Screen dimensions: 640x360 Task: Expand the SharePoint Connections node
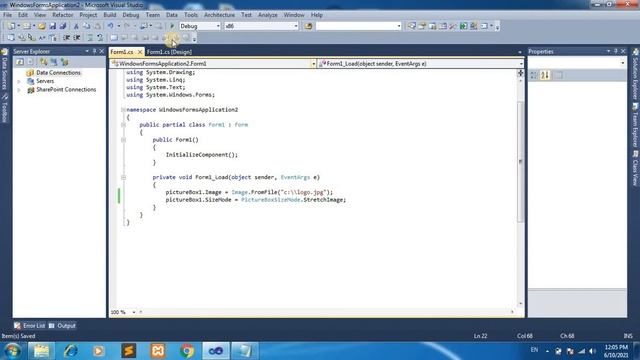(x=19, y=90)
